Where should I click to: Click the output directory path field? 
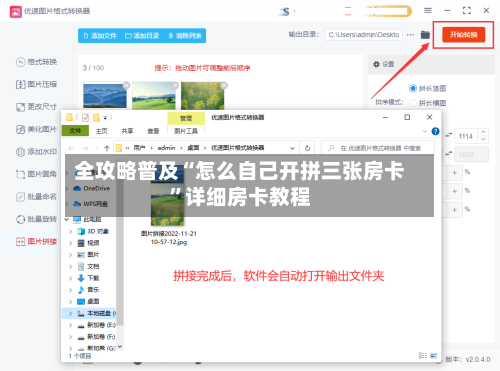click(x=364, y=35)
